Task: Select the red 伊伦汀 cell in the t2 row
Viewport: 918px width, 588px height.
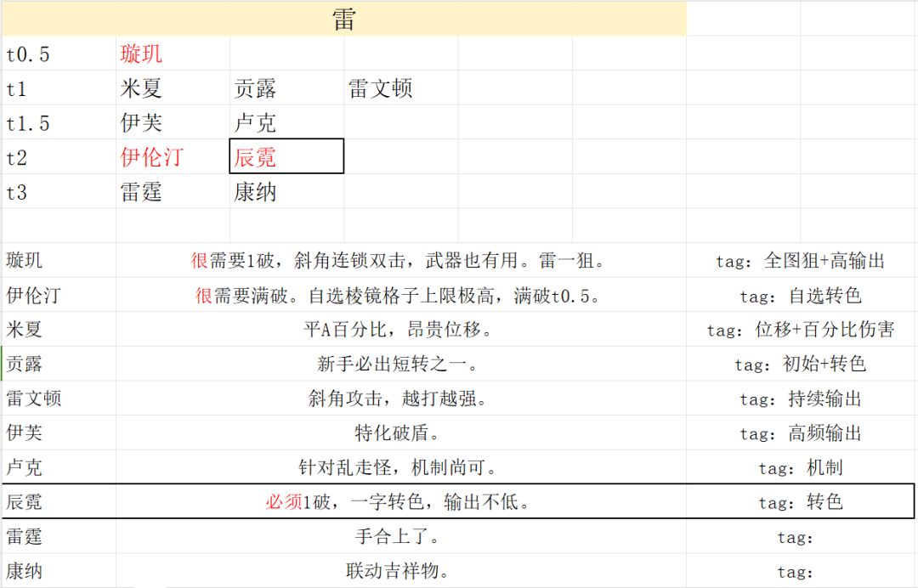Action: tap(173, 157)
